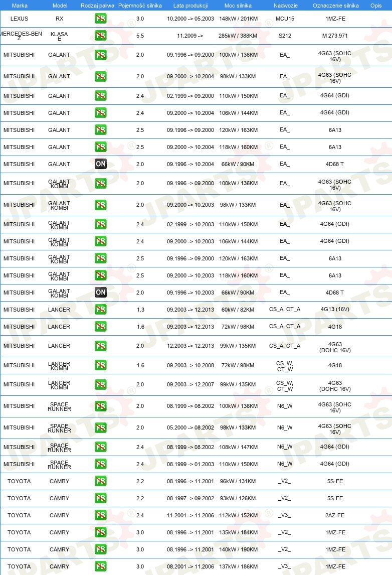Click the petrol icon for Galant 02.1999 -> 09.2000
Viewport: 392px width, 575px height.
tap(100, 96)
